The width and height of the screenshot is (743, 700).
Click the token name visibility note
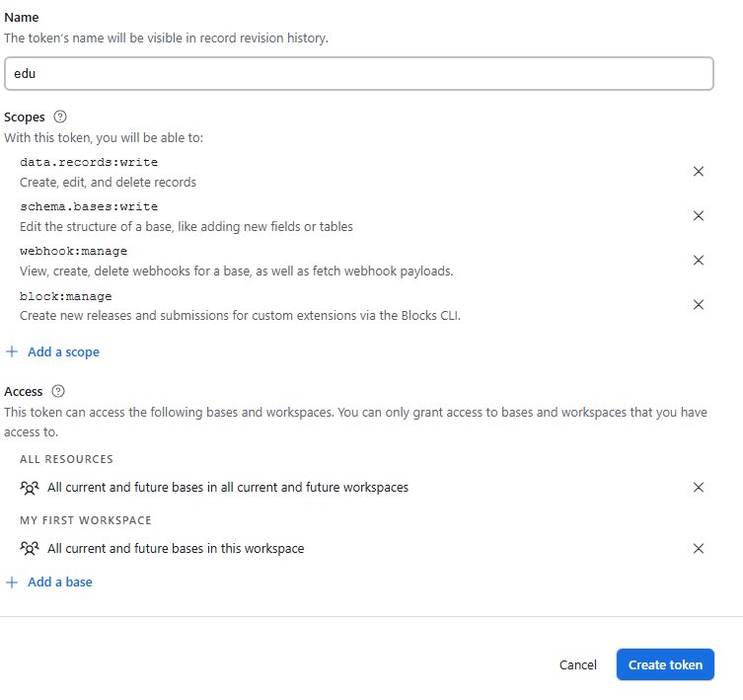(166, 38)
